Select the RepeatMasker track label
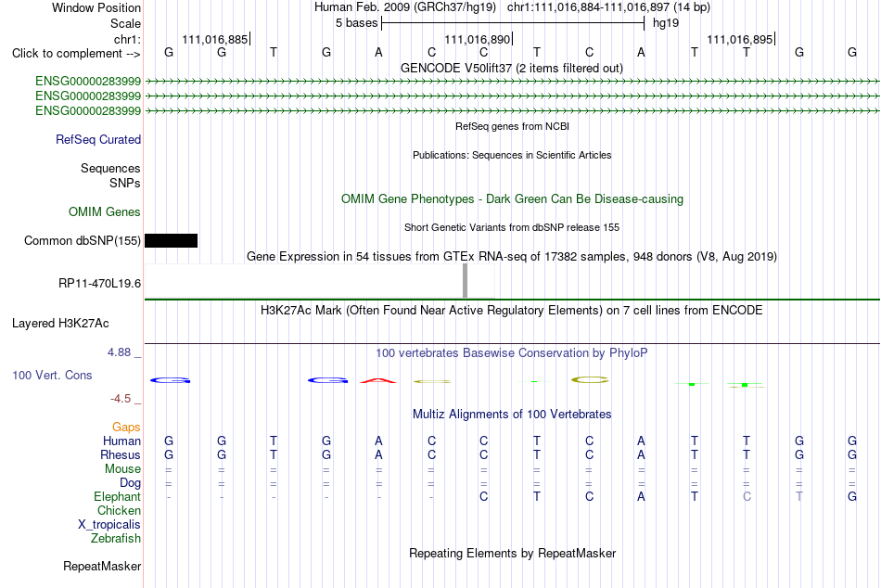The width and height of the screenshot is (881, 588). click(102, 566)
